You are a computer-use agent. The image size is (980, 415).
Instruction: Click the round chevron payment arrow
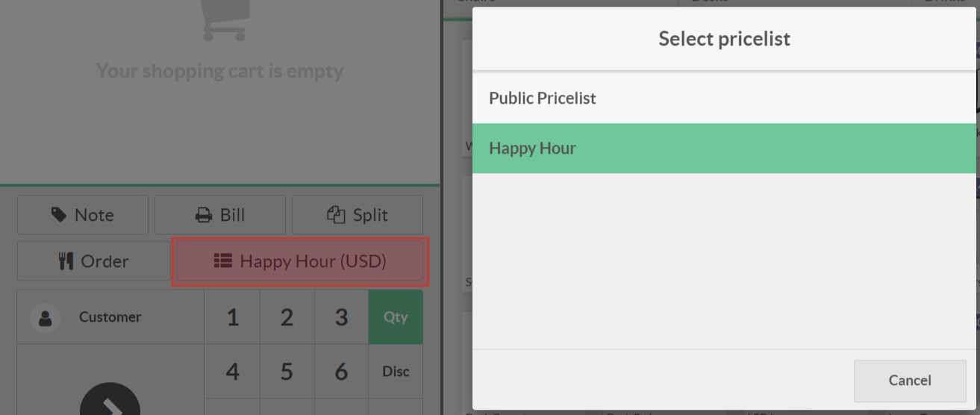pos(110,403)
